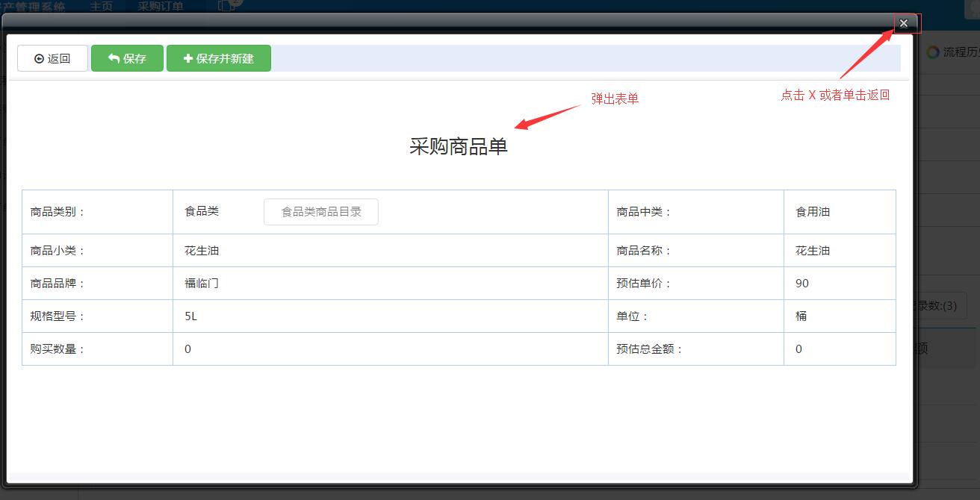This screenshot has width=980, height=500.
Task: Click the estimated unit price value 90
Action: (x=802, y=284)
